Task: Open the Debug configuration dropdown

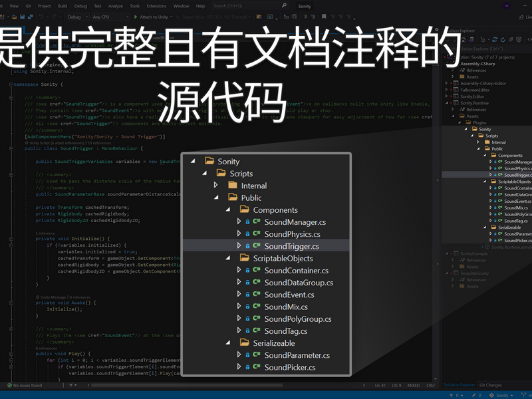Action: tap(78, 17)
